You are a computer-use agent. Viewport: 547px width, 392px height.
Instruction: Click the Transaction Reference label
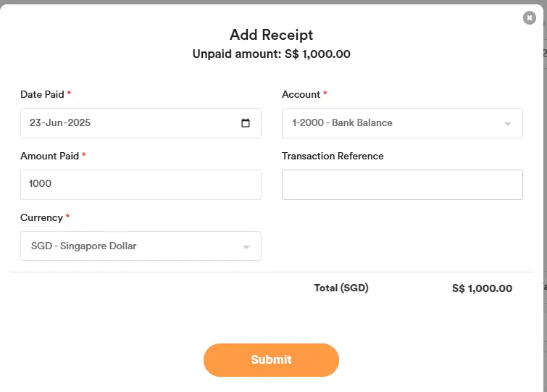(x=333, y=156)
